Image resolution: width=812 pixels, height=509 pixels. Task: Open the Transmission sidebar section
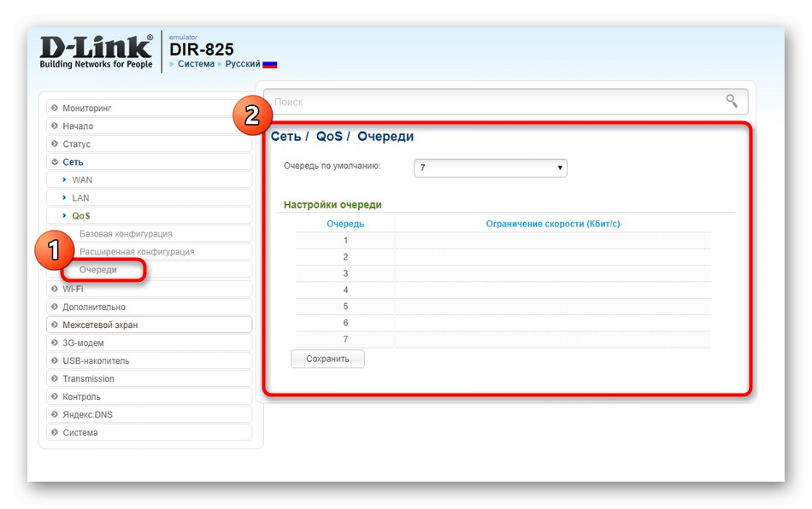click(149, 378)
